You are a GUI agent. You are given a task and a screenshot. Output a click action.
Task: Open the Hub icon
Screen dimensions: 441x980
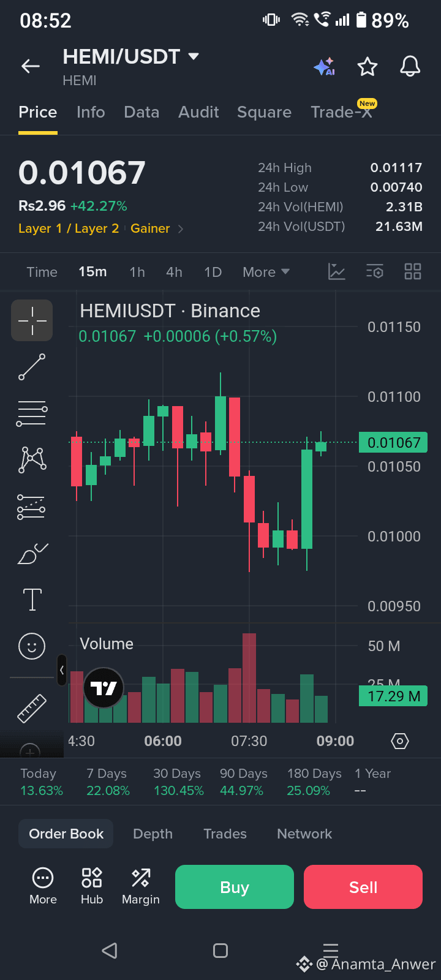(x=92, y=886)
